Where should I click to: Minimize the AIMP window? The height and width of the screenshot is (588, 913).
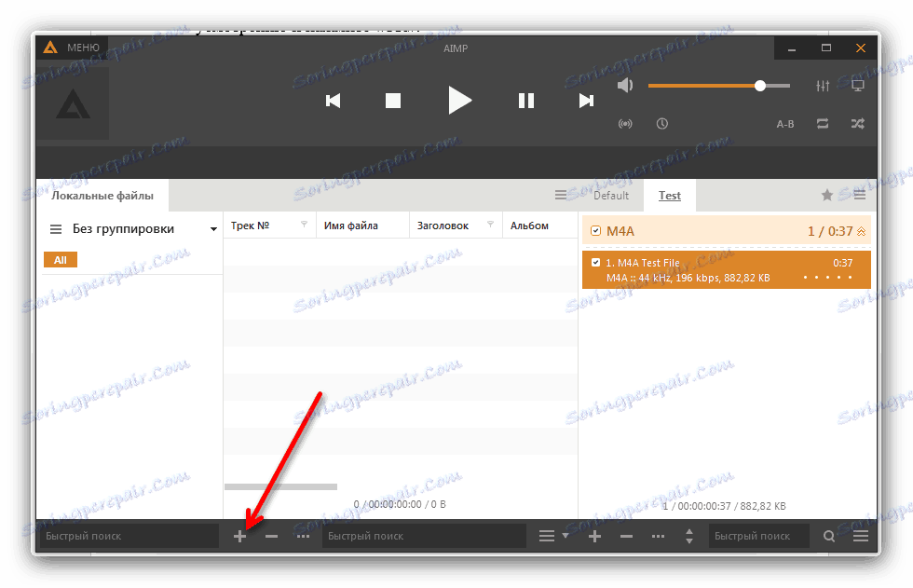tap(792, 48)
